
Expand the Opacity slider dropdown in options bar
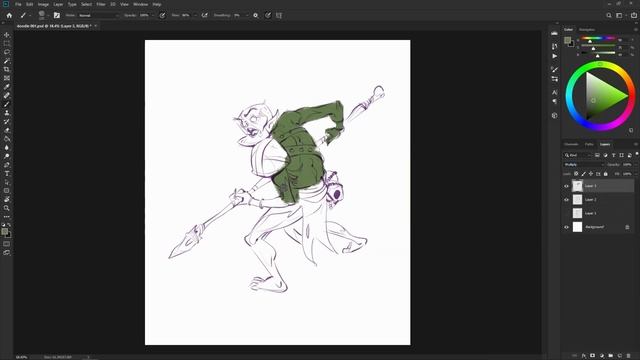[x=153, y=16]
